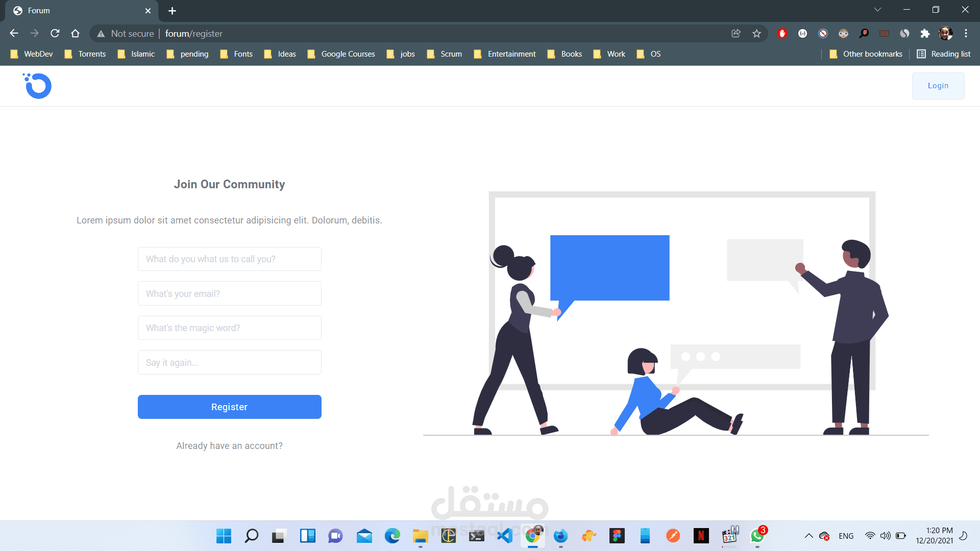
Task: Focus the 'What's the magic word?' field
Action: pos(230,328)
